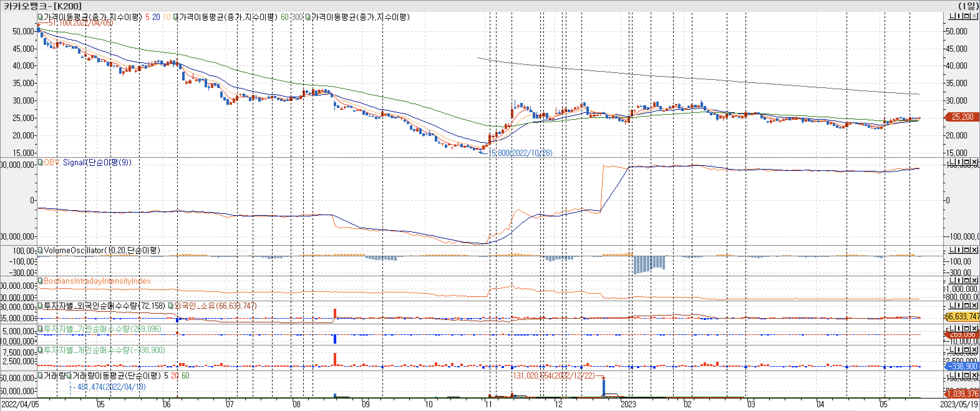Click the I button on the OBV panel
Screen dimensions: 980x411
[x=959, y=162]
